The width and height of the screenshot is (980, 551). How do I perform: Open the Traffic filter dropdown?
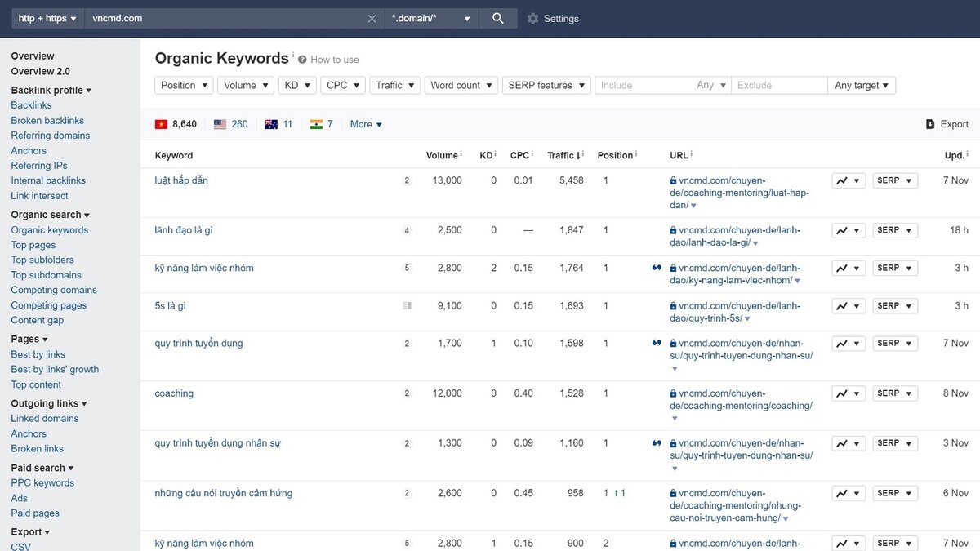point(395,85)
